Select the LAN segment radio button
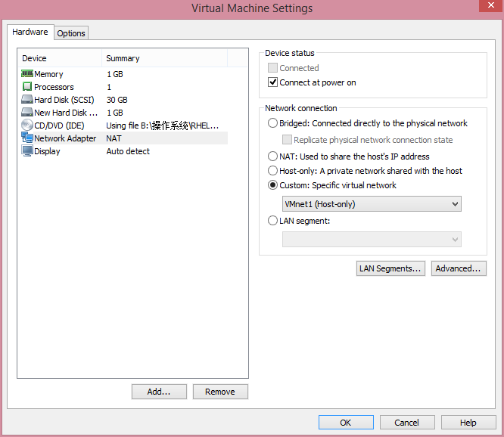This screenshot has width=504, height=437. coord(272,221)
